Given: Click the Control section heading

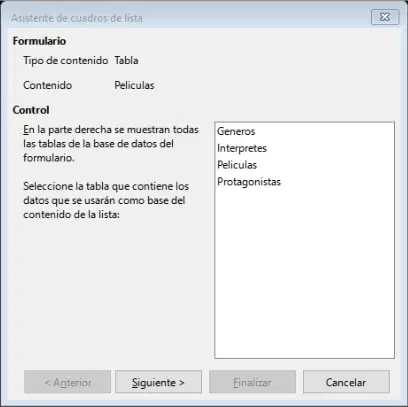Looking at the screenshot, I should coord(31,110).
